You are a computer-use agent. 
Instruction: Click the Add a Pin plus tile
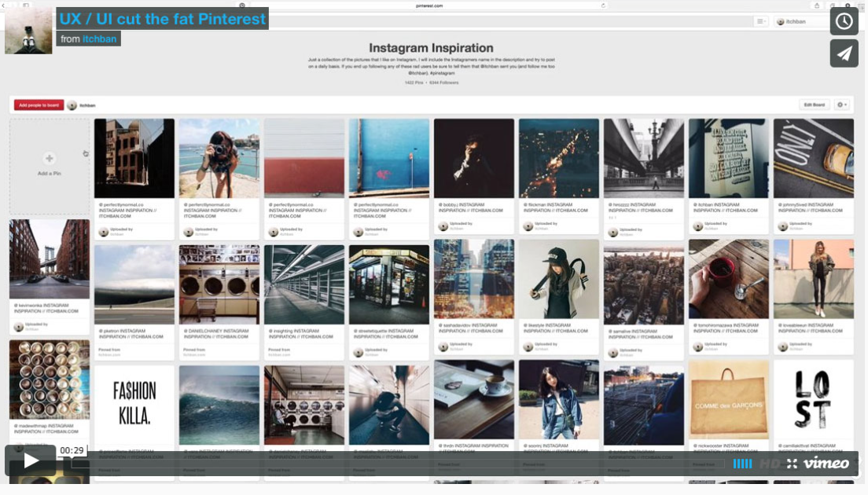[x=50, y=166]
